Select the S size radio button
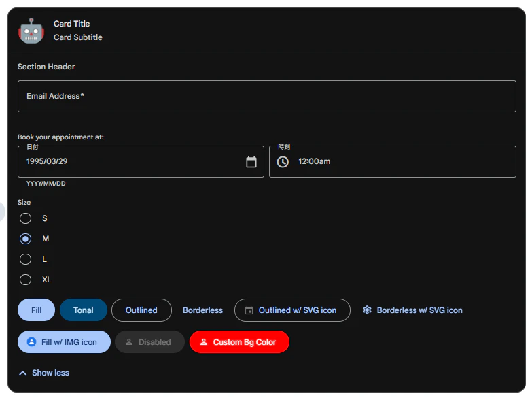Viewport: 532px width, 400px height. point(25,218)
